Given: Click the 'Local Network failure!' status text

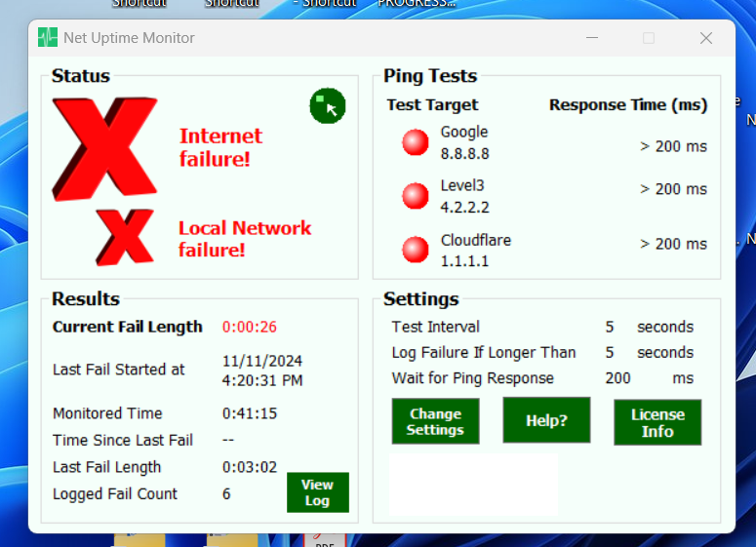Looking at the screenshot, I should [x=245, y=239].
